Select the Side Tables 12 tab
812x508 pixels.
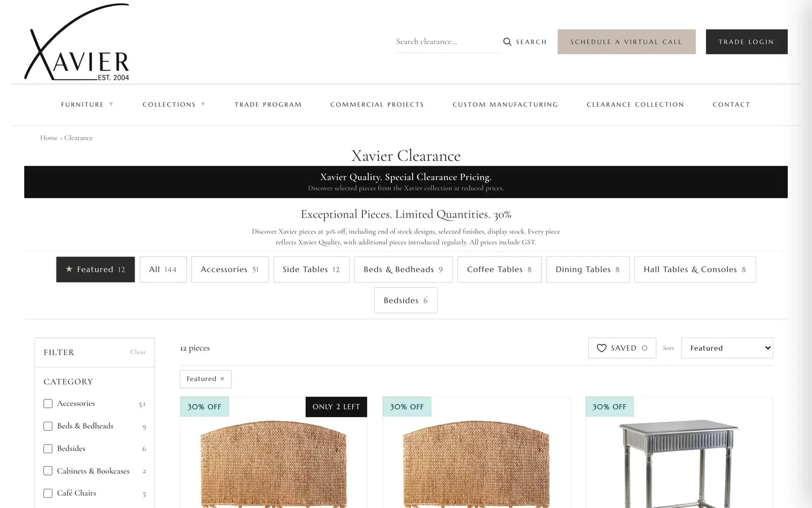pos(311,269)
